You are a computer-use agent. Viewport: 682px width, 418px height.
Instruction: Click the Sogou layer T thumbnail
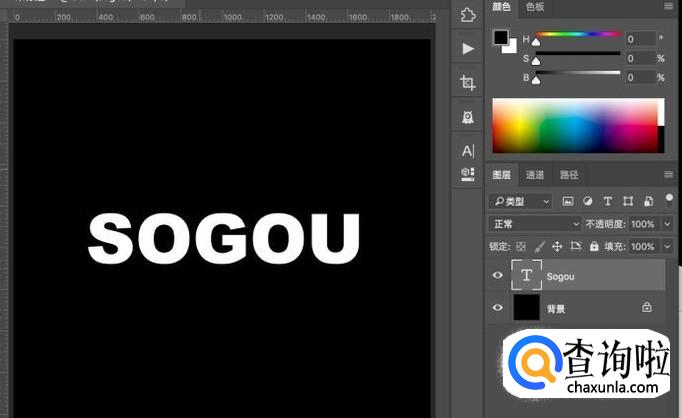coord(526,275)
